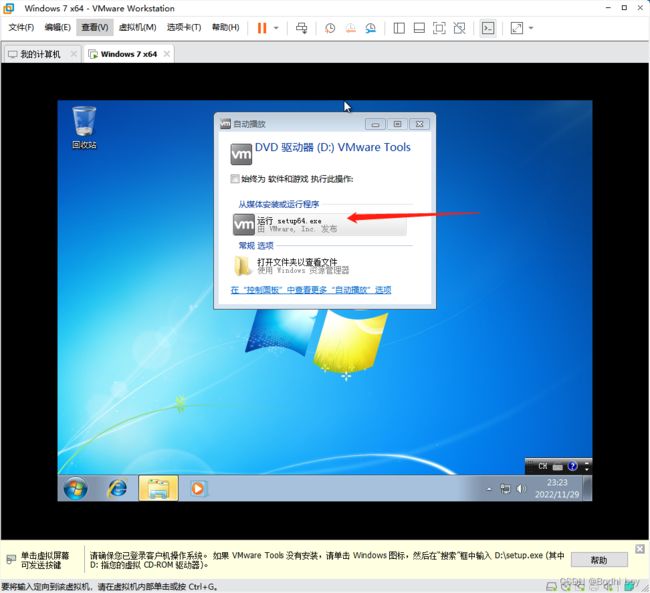Image resolution: width=650 pixels, height=593 pixels.
Task: Send Ctrl+Alt+Del to the virtual machine
Action: 301,28
